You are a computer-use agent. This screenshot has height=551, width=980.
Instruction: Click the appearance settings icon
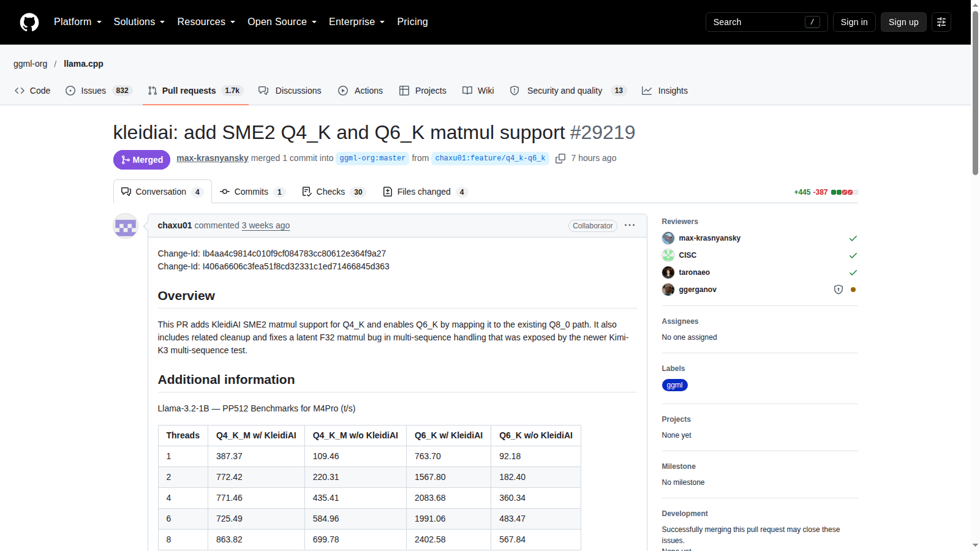(941, 22)
